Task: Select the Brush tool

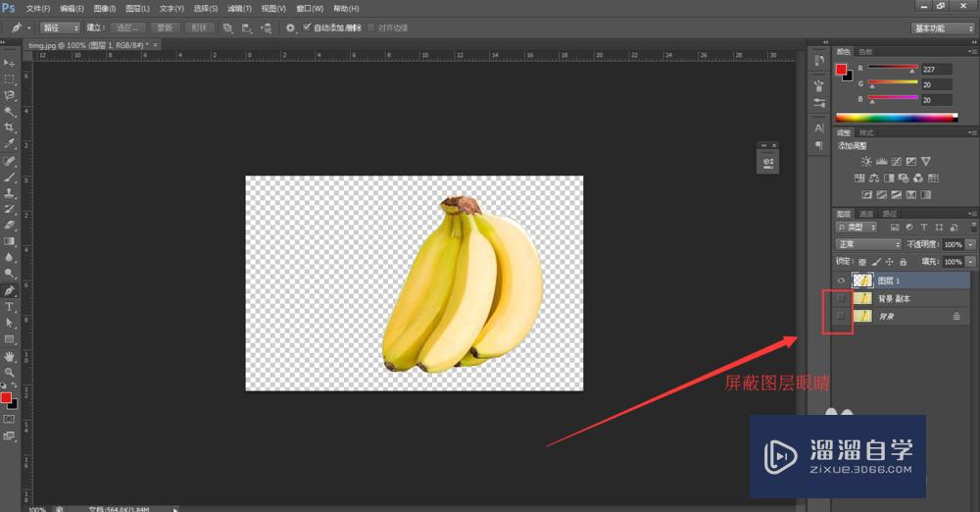Action: [x=9, y=178]
